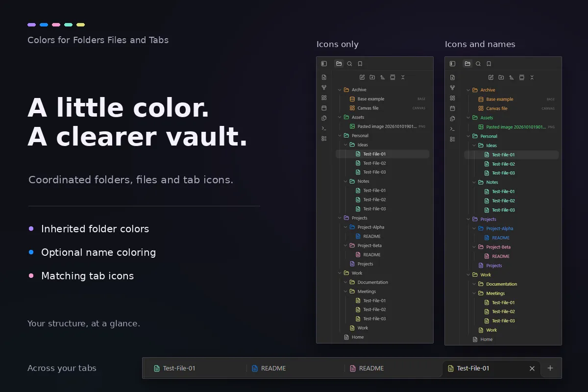Change sort order in Icons only panel
This screenshot has width=588, height=392.
pos(382,77)
